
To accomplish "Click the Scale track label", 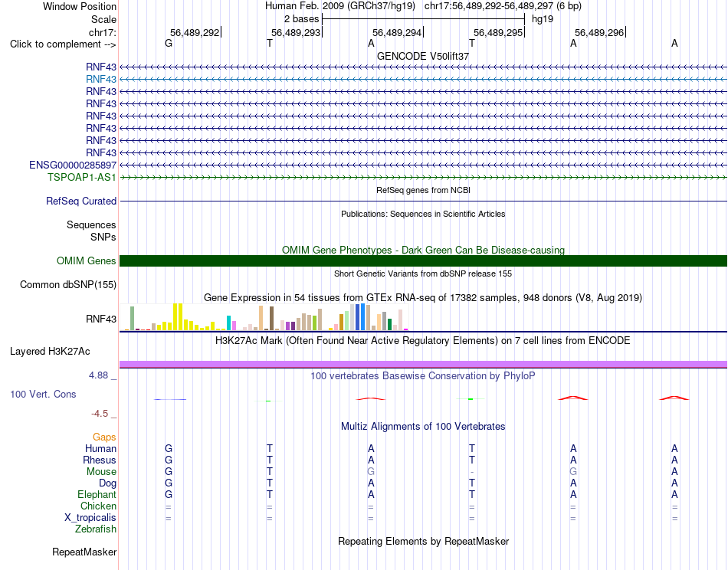I will [x=103, y=19].
